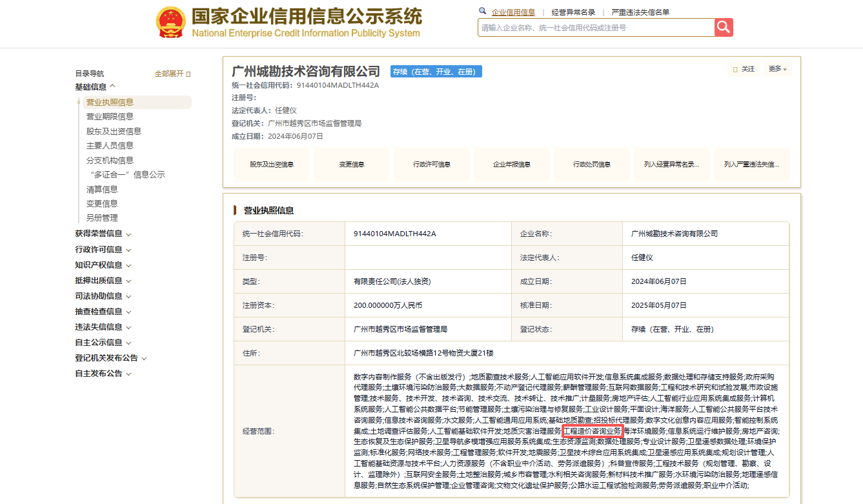Click the company title 广州城勘技术咨询有限公司

point(306,70)
